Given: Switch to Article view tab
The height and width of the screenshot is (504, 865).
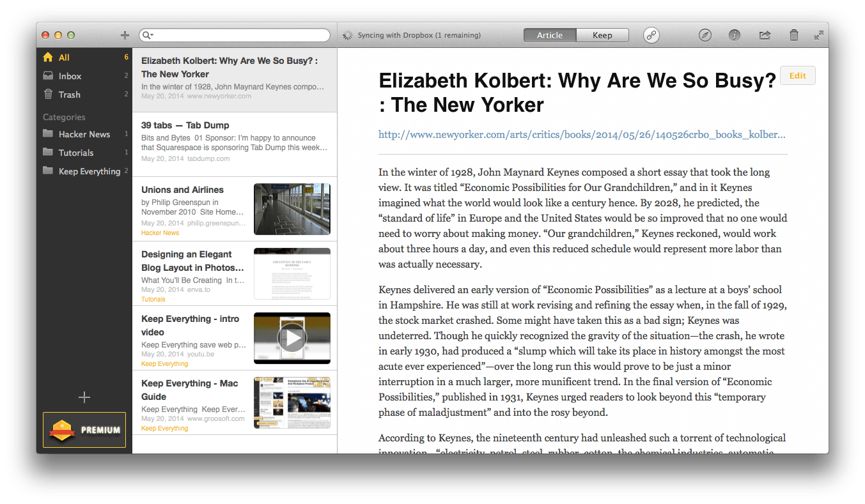Looking at the screenshot, I should [550, 35].
